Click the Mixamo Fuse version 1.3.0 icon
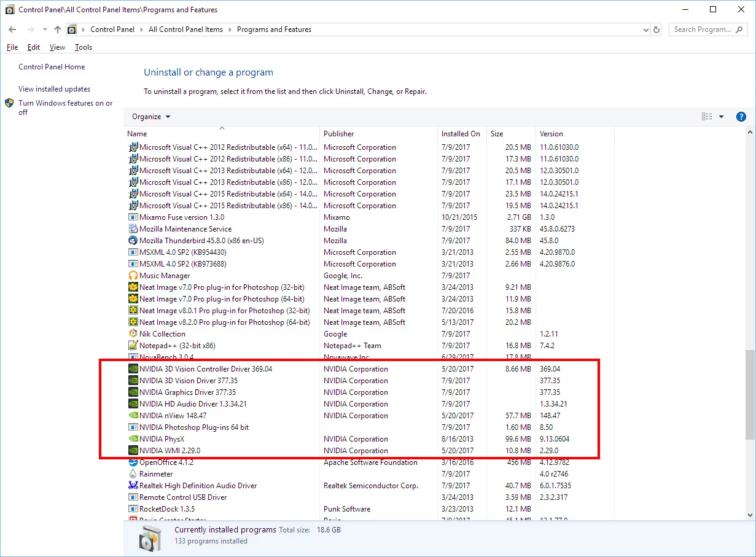The height and width of the screenshot is (557, 756). click(133, 217)
